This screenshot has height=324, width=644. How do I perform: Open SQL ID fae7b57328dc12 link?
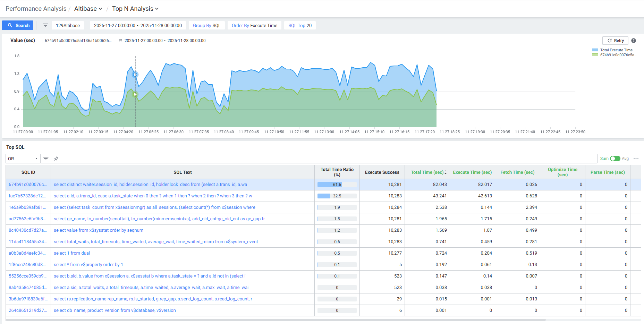(27, 196)
